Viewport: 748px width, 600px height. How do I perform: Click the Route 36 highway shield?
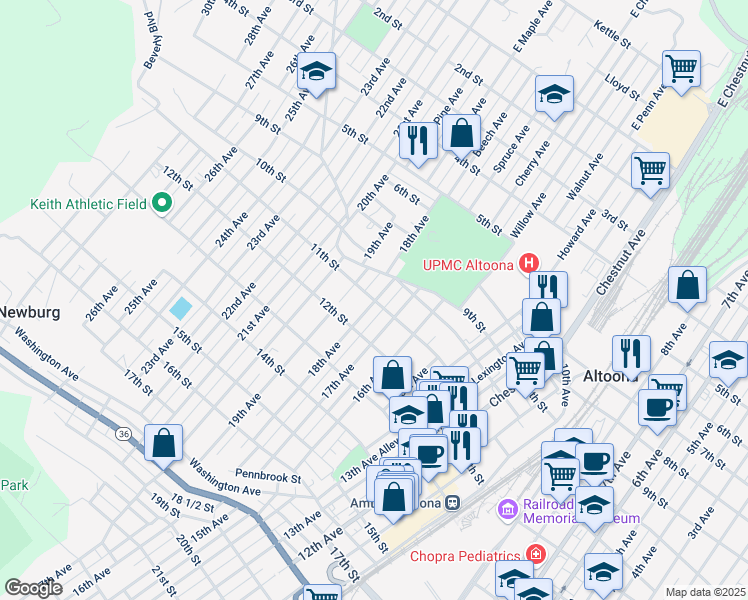[x=124, y=434]
